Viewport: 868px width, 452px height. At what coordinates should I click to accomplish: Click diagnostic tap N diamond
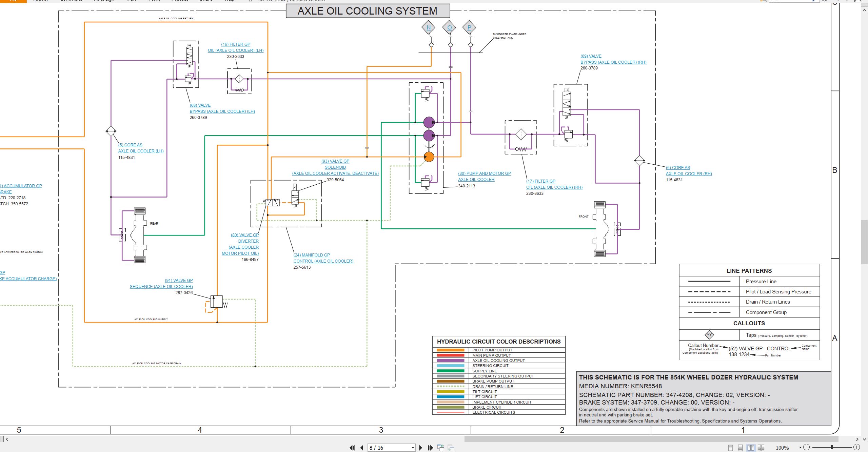pyautogui.click(x=429, y=27)
